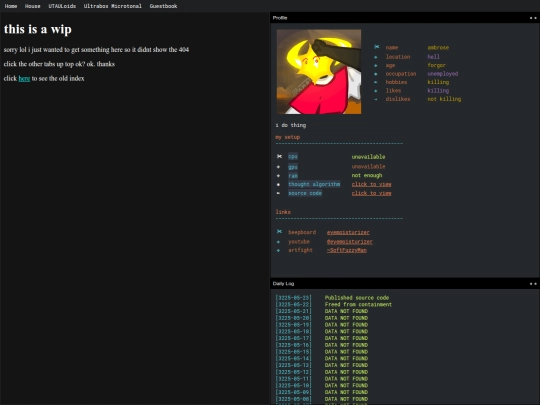Screen dimensions: 540x405
Task: Click the occupation value 'unemployed'
Action: tap(443, 74)
